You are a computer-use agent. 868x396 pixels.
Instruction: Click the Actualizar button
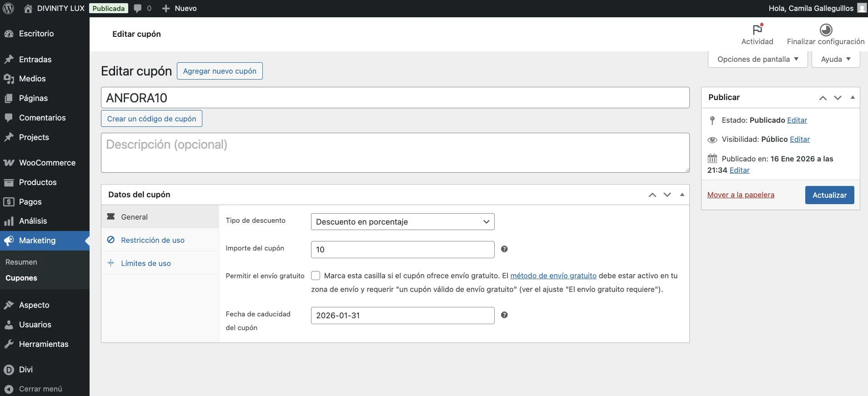click(x=829, y=195)
